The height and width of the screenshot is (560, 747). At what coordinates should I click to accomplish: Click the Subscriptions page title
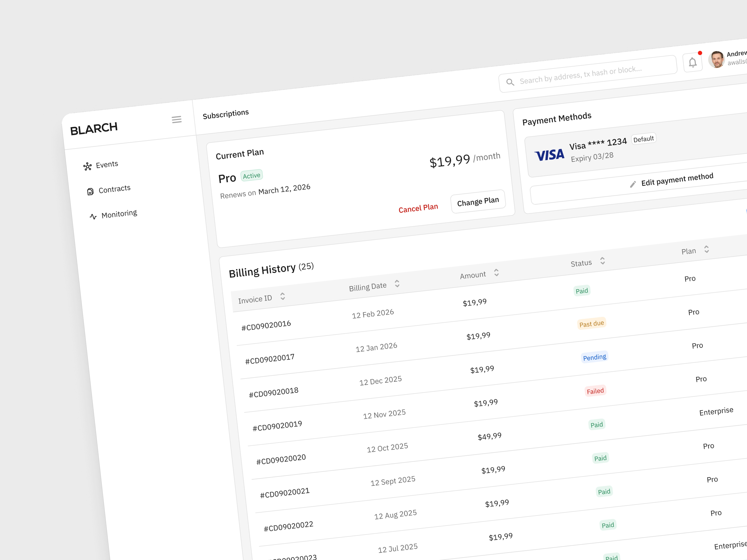(x=226, y=114)
